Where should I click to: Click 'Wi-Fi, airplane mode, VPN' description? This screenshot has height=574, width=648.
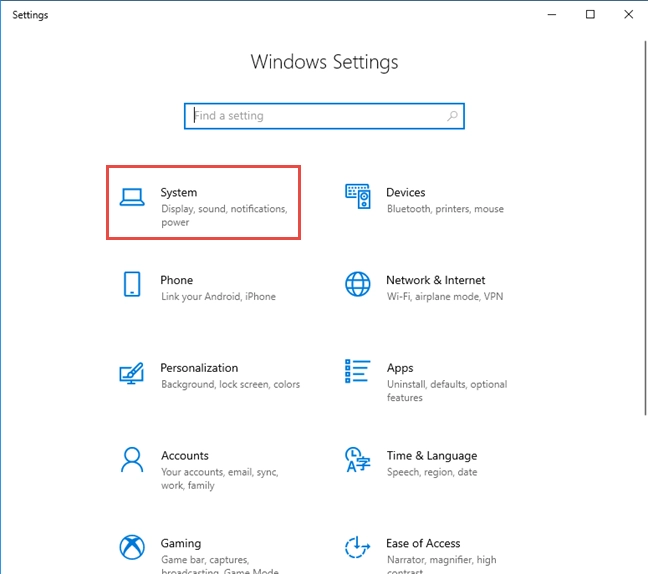[x=445, y=297]
